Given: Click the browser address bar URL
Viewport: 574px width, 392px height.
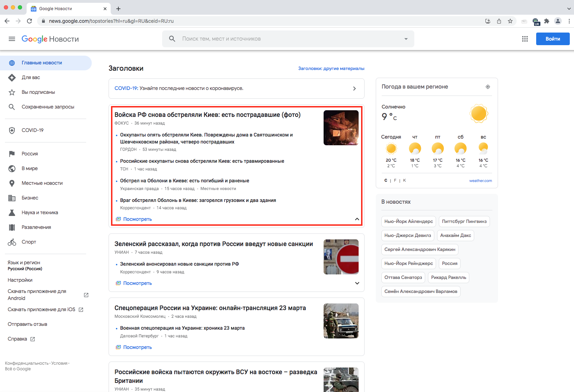Looking at the screenshot, I should [x=111, y=21].
